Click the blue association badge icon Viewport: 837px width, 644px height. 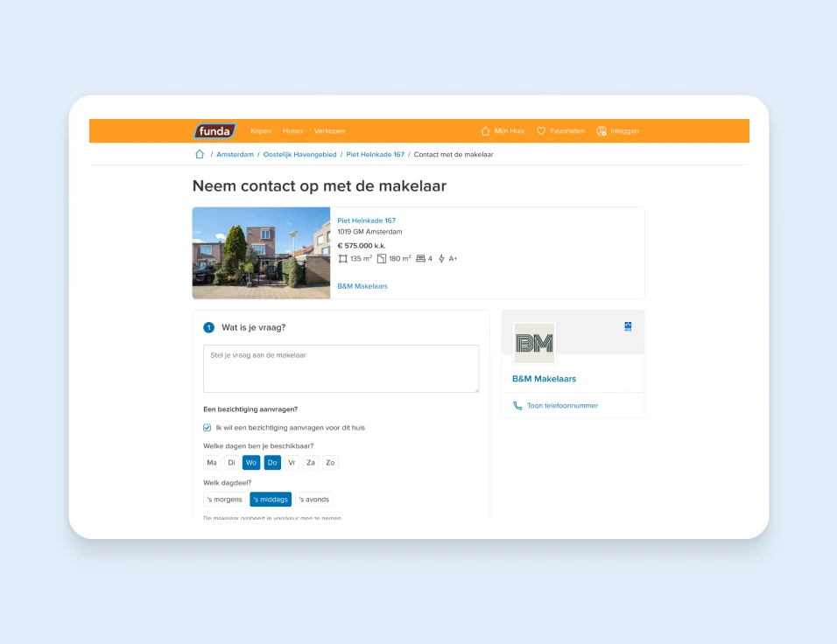coord(629,326)
